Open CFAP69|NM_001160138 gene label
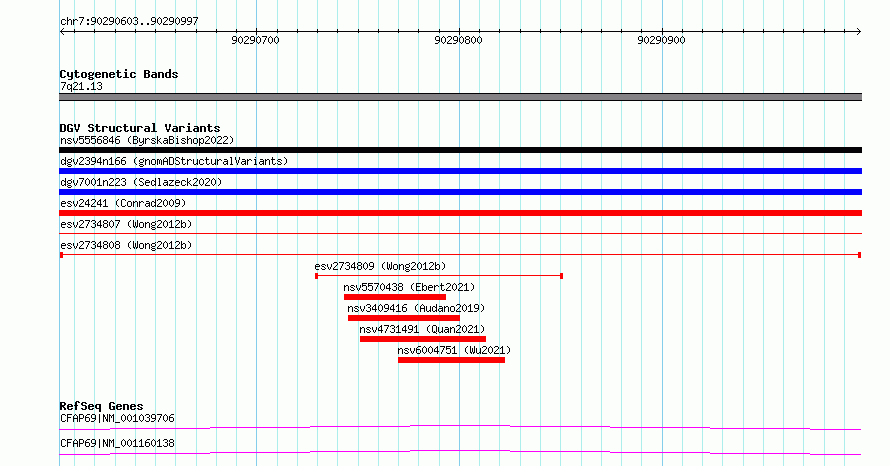The width and height of the screenshot is (890, 466). coord(117,443)
